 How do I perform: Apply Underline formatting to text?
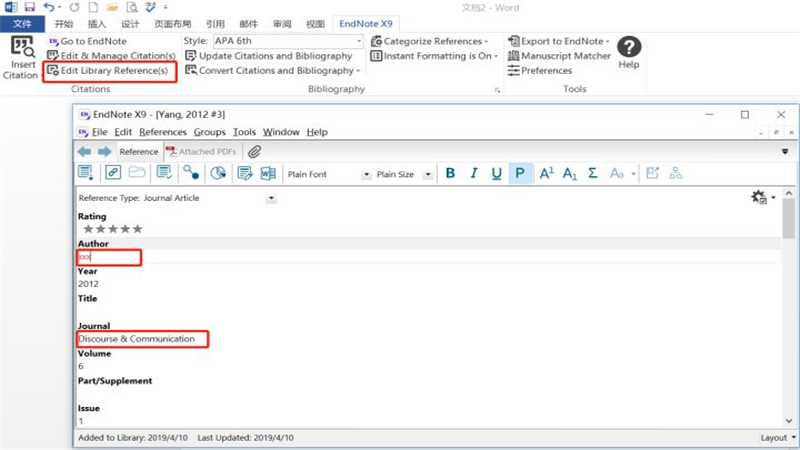pyautogui.click(x=497, y=174)
